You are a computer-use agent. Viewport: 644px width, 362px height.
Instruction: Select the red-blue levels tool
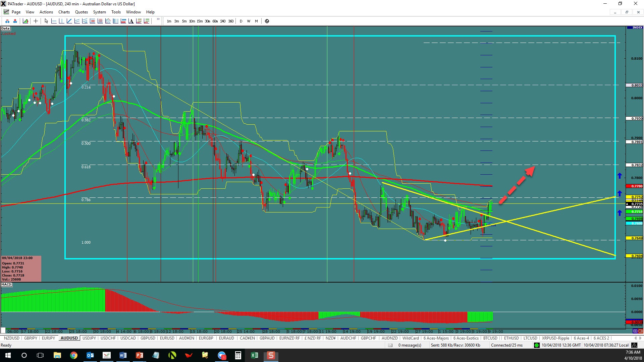point(123,21)
